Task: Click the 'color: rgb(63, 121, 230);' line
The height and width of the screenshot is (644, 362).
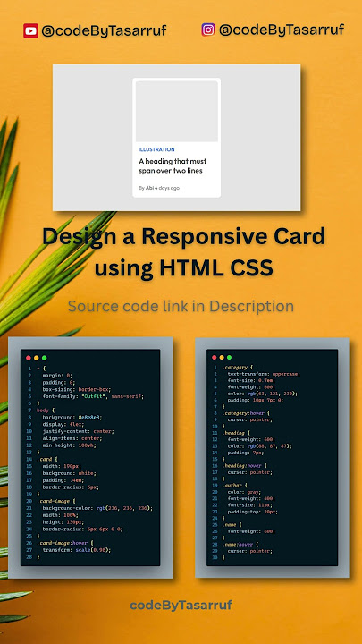Action: (x=262, y=394)
